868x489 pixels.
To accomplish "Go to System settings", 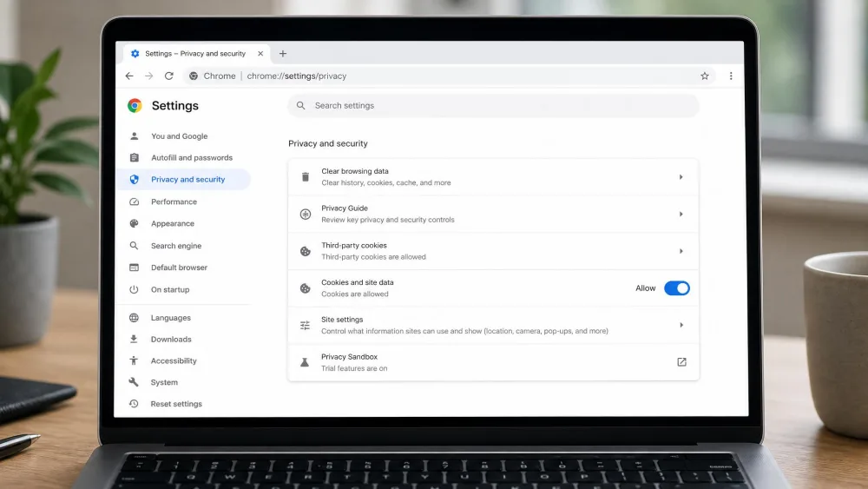I will point(164,383).
